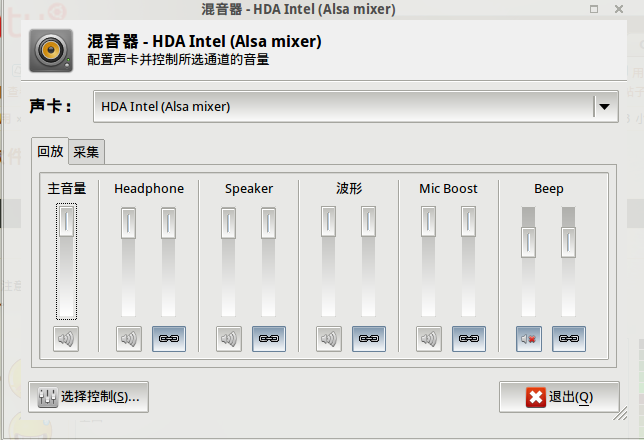The width and height of the screenshot is (644, 440).
Task: Close the mixer window
Action: 619,9
